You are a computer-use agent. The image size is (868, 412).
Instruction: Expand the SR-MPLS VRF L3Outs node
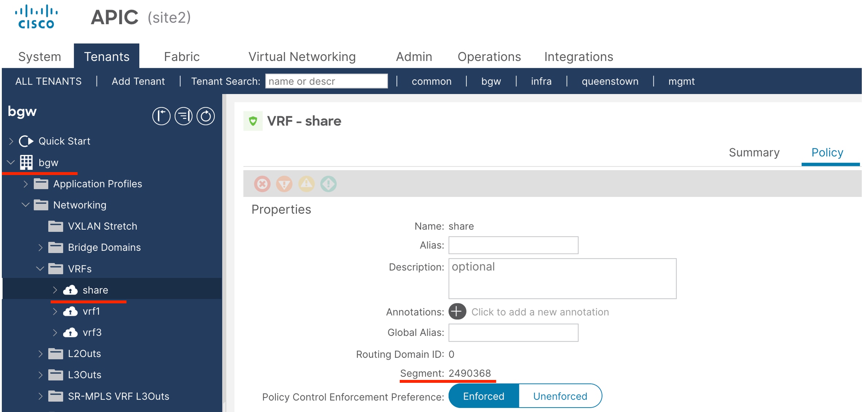[x=40, y=396]
